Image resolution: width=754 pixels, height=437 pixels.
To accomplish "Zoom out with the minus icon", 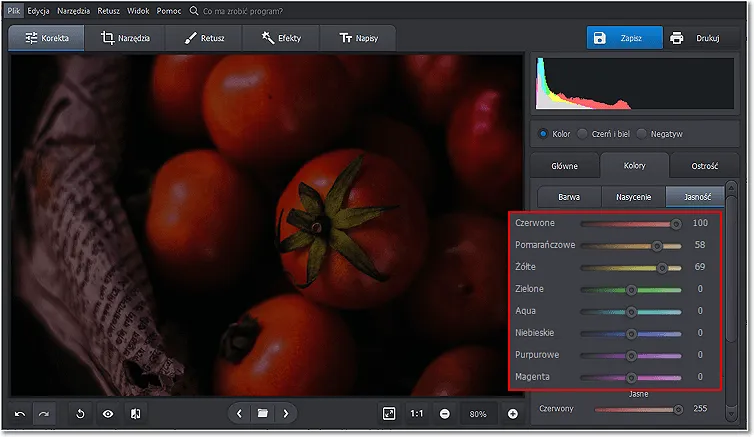I will point(444,413).
